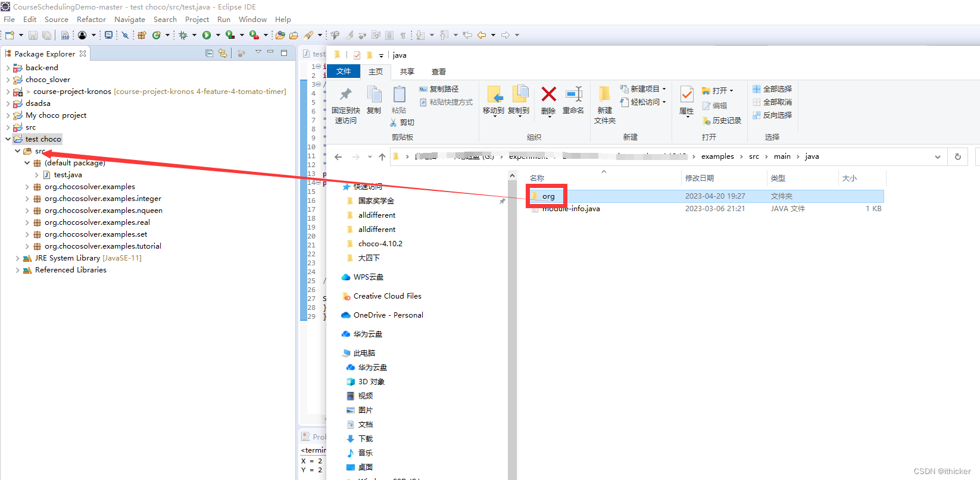Click the refresh icon beside the address bar
The height and width of the screenshot is (480, 980).
(x=958, y=157)
